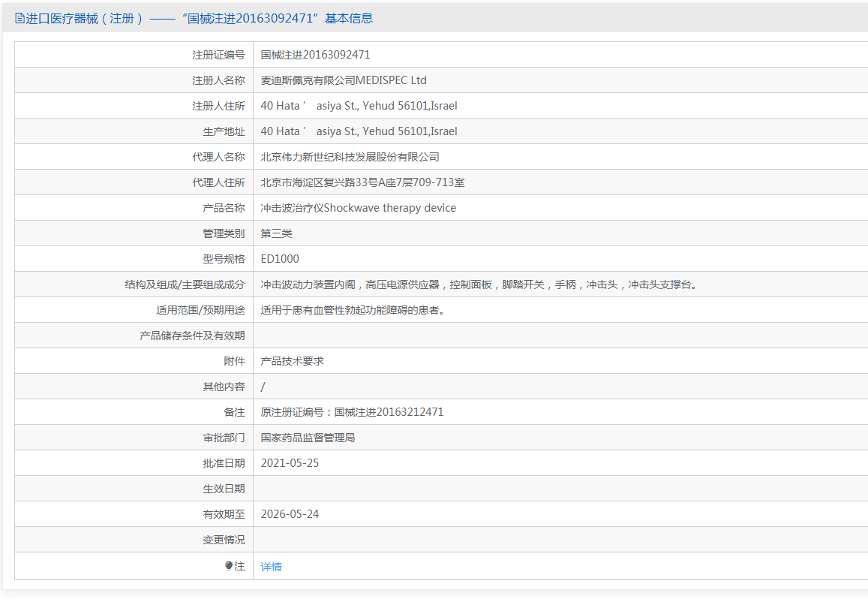This screenshot has width=868, height=599.
Task: Click the slash value in 其他内容 row
Action: (x=263, y=387)
